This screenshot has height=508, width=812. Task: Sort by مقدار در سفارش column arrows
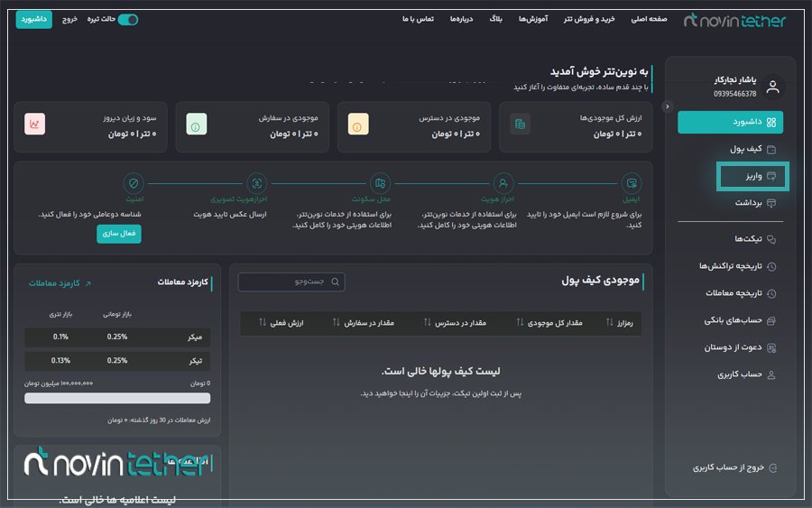point(337,322)
